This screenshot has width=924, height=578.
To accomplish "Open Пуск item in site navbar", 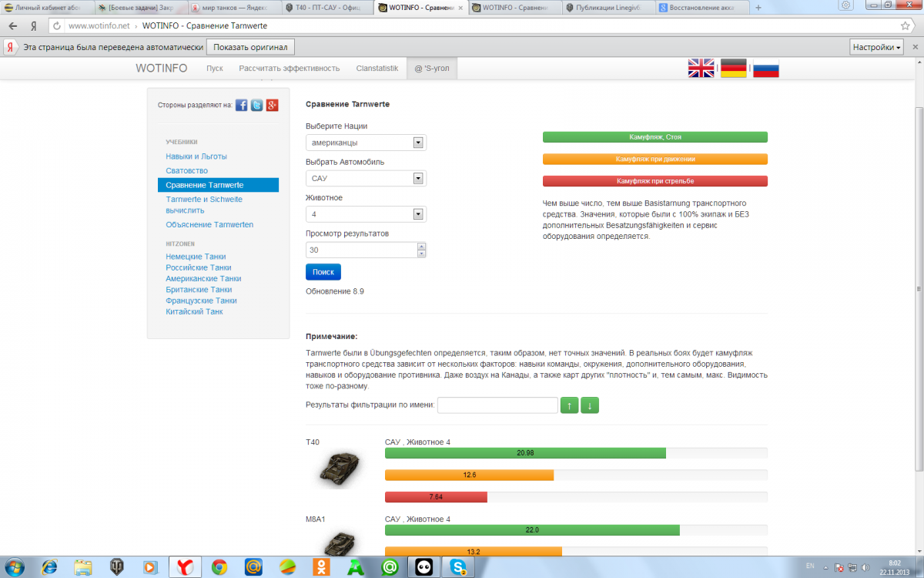I will (x=215, y=68).
